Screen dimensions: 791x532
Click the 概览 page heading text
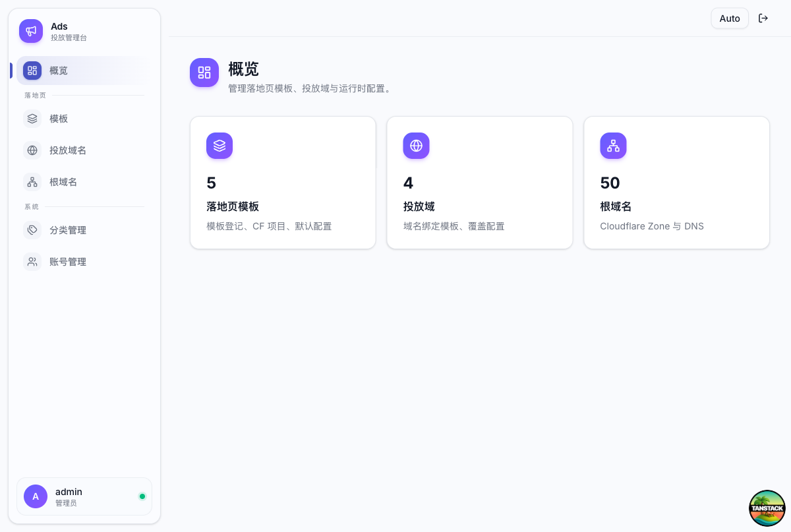click(243, 69)
